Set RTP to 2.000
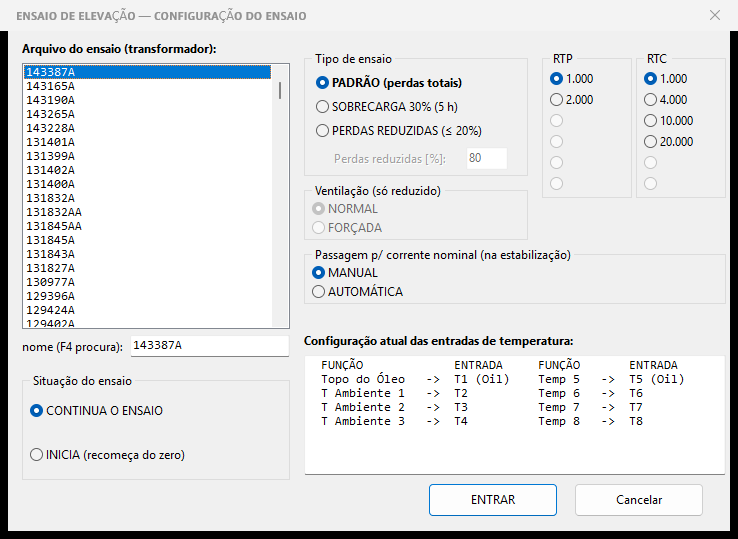This screenshot has width=738, height=539. 571,100
